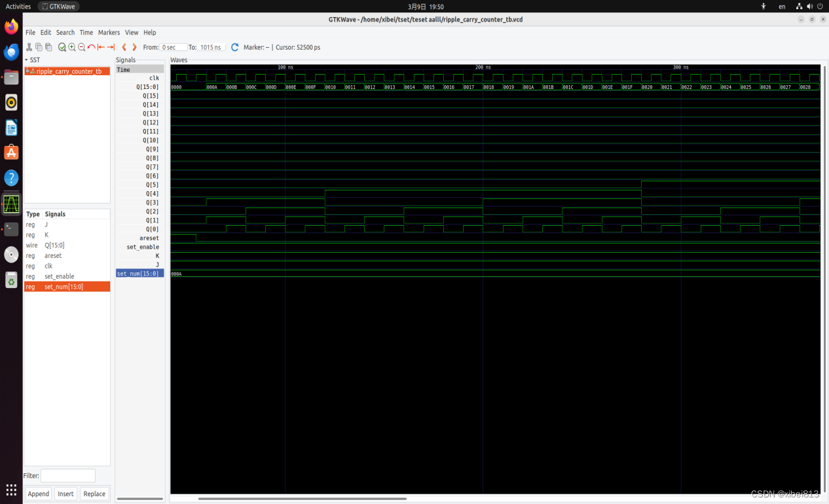Select reg set_num[15:0] in signal list
The image size is (829, 504).
click(x=67, y=287)
